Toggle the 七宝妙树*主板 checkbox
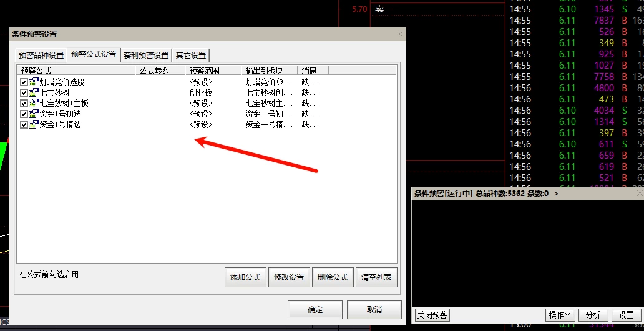The image size is (644, 331). [x=24, y=103]
